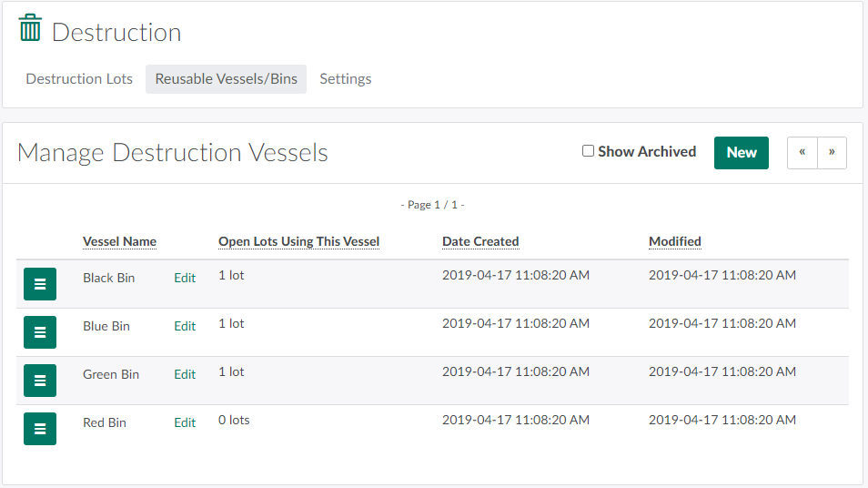Edit the Blue Bin vessel
The image size is (868, 488).
coord(185,327)
